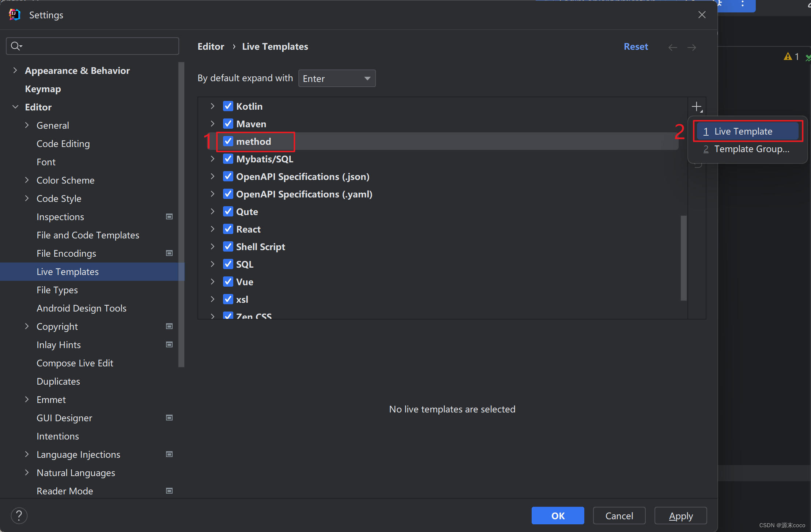Expand Appearance & Behavior settings section

coord(15,71)
